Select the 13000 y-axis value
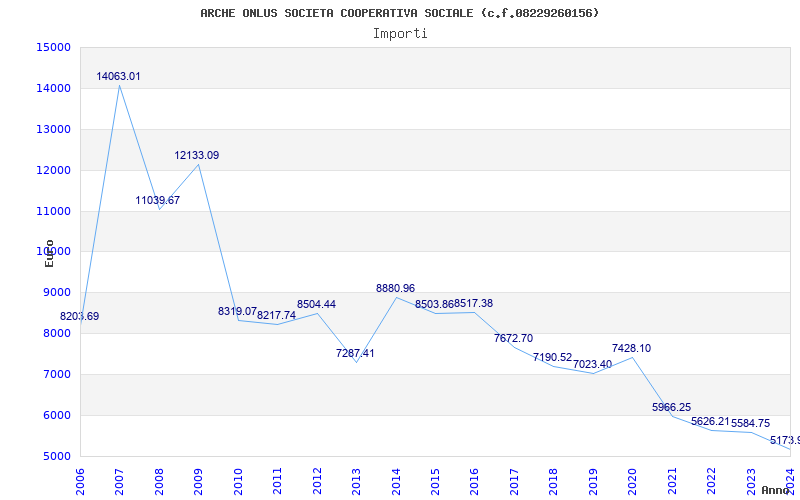This screenshot has width=800, height=500. click(x=54, y=129)
